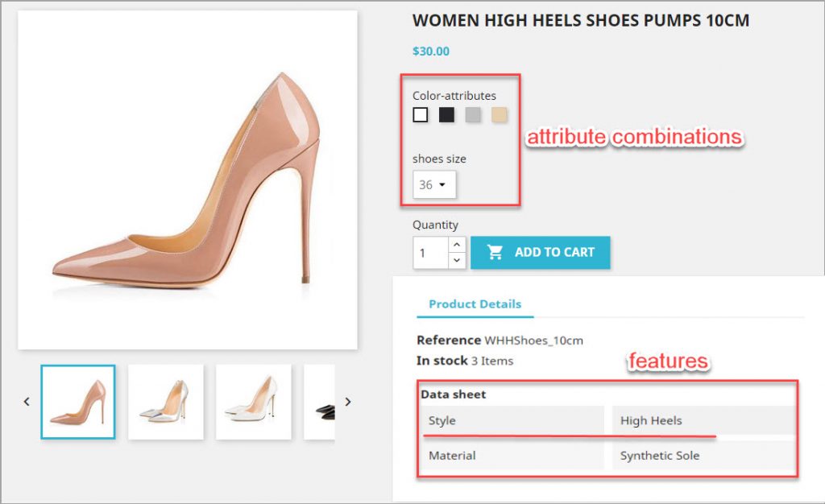
Task: Select the beige color attribute swatch
Action: (499, 114)
